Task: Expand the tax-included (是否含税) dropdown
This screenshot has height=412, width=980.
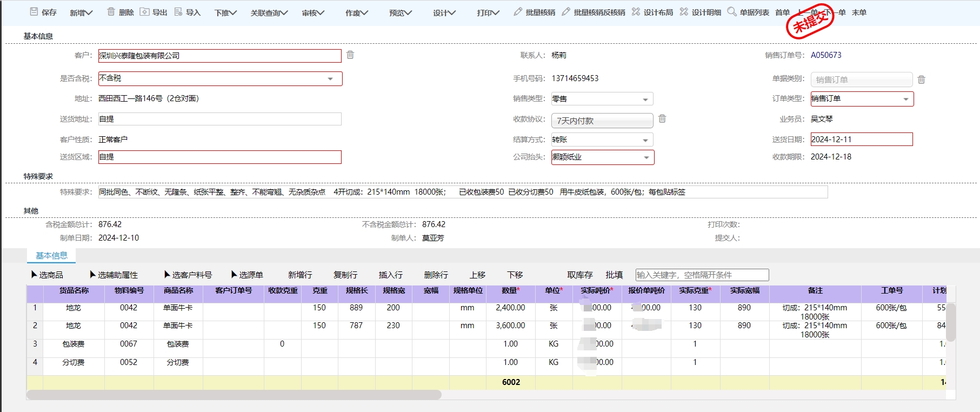Action: [330, 79]
